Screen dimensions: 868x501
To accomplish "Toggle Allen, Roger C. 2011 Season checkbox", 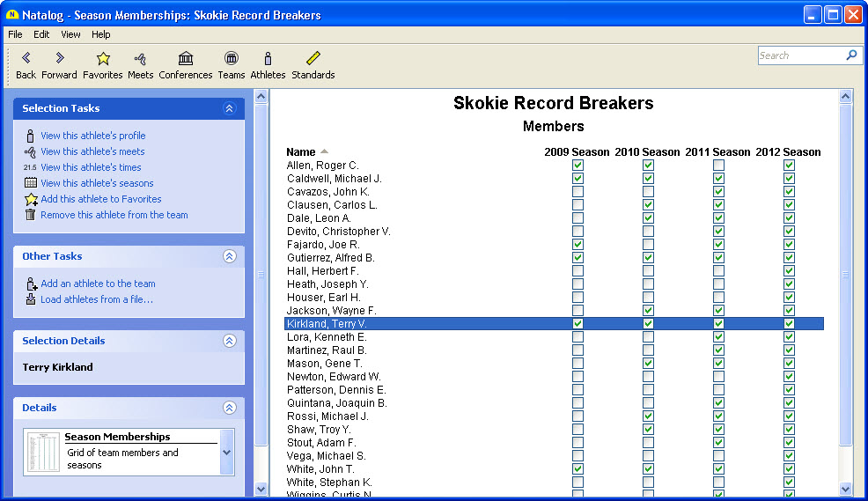I will click(718, 166).
